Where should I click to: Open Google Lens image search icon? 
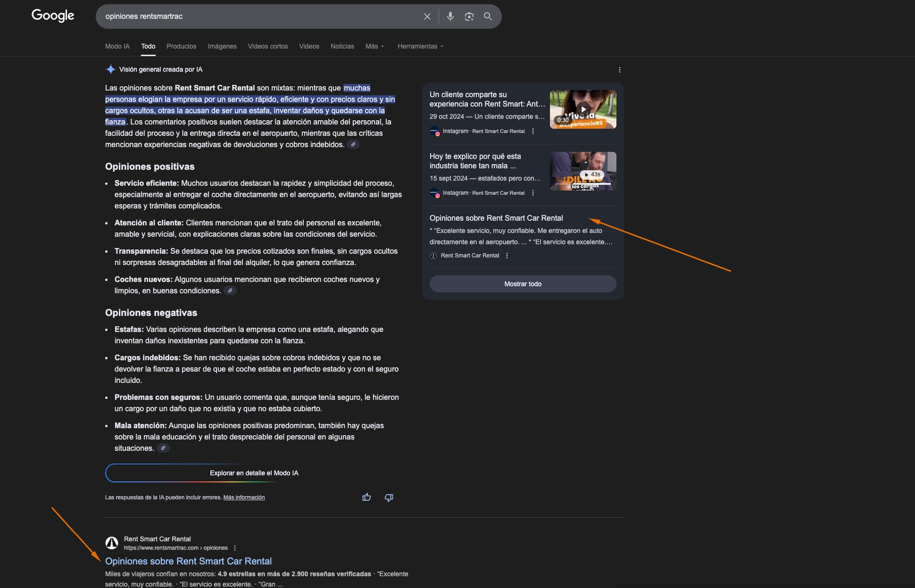click(469, 17)
